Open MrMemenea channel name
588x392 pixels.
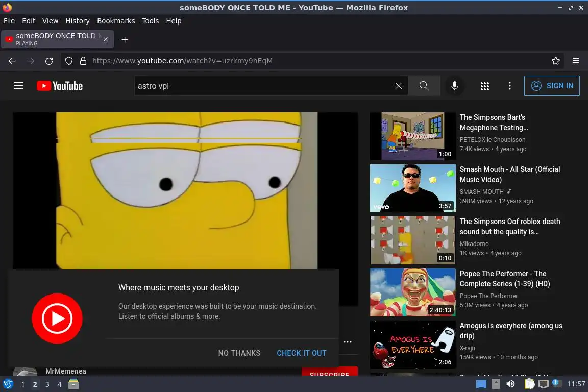tap(66, 371)
